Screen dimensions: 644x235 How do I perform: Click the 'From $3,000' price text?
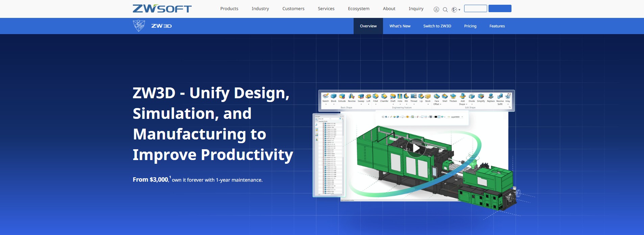pos(150,180)
